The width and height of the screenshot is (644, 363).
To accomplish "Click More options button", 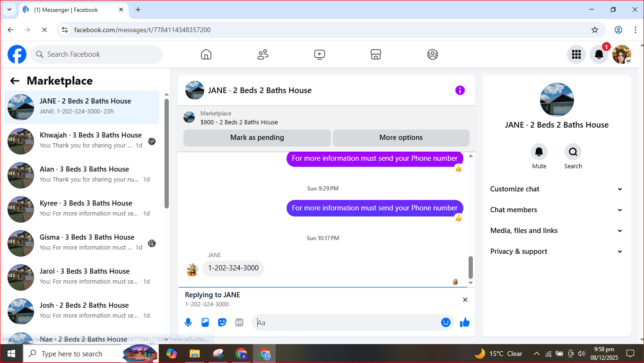I will click(x=401, y=138).
